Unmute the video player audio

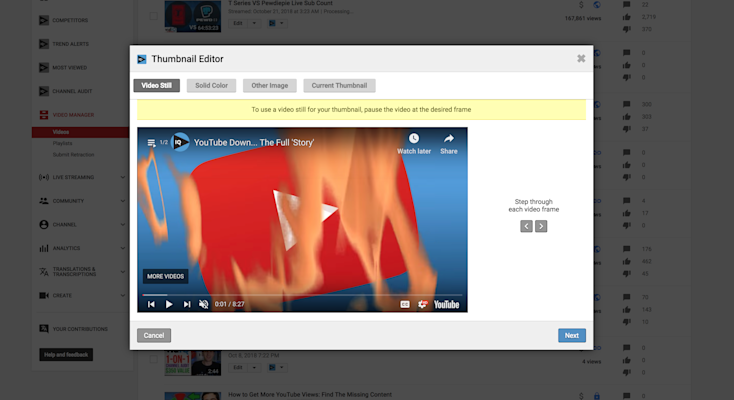pos(203,304)
